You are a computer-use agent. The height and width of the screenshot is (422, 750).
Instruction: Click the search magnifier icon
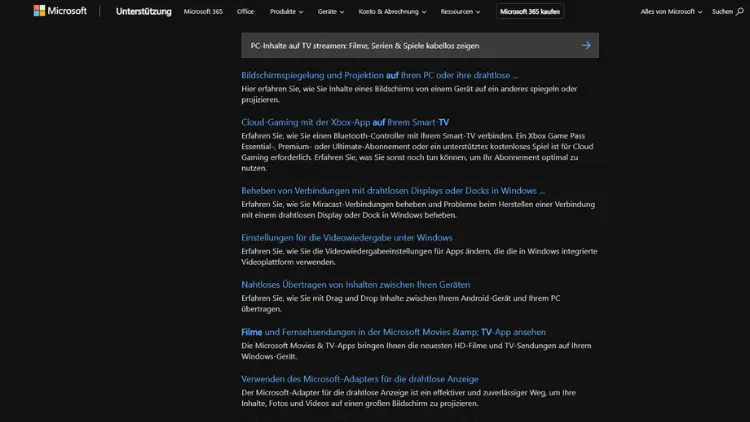coord(739,11)
